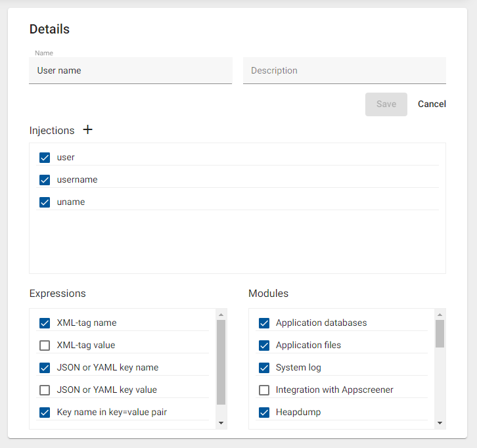Cancel editing the details
Image resolution: width=477 pixels, height=448 pixels.
[x=432, y=104]
